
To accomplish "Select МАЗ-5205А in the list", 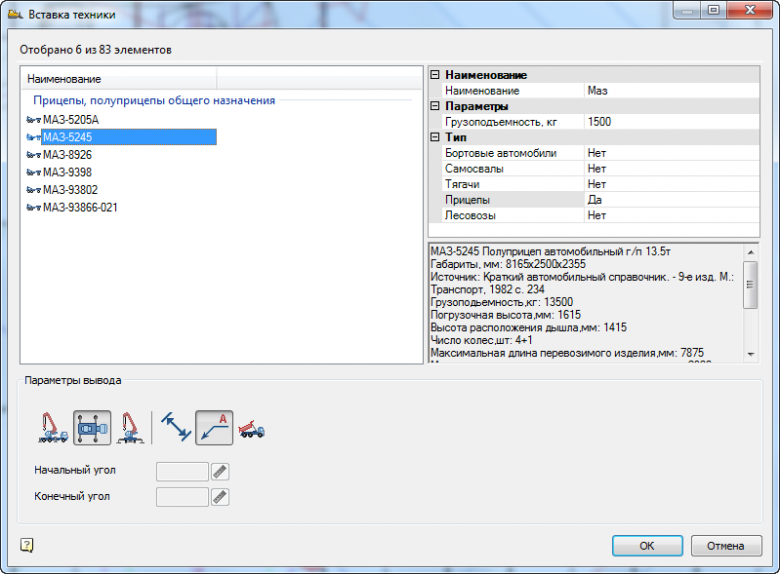I will (71, 120).
